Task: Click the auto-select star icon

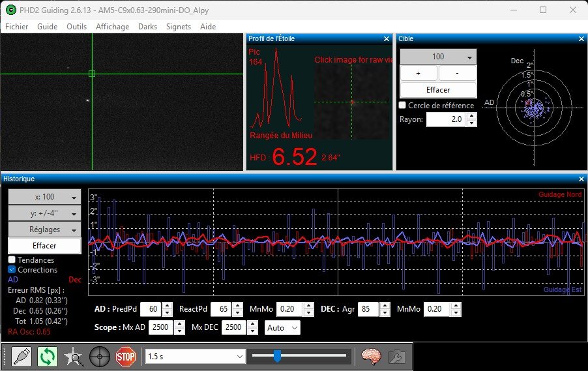Action: (x=74, y=357)
